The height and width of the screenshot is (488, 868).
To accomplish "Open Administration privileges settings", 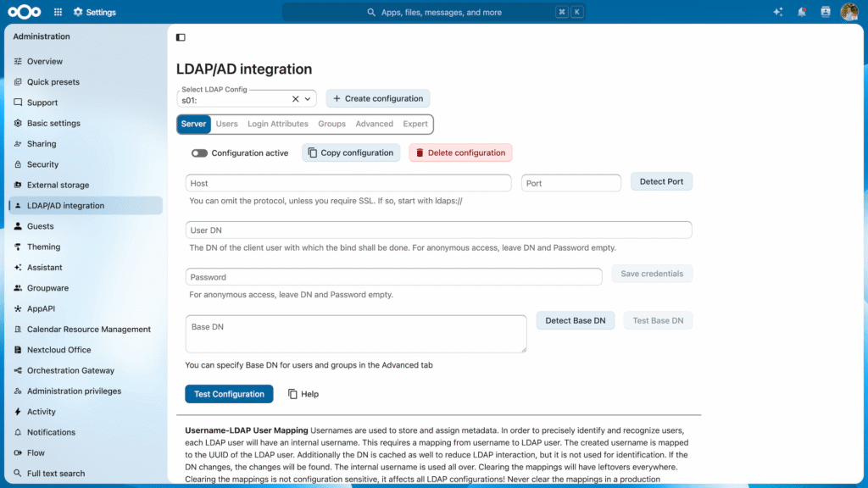I will point(86,391).
